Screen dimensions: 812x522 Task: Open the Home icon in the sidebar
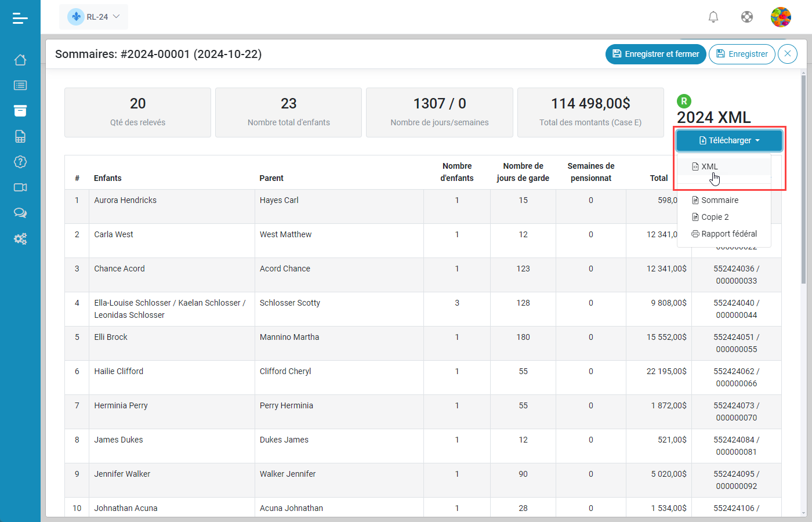pyautogui.click(x=20, y=60)
